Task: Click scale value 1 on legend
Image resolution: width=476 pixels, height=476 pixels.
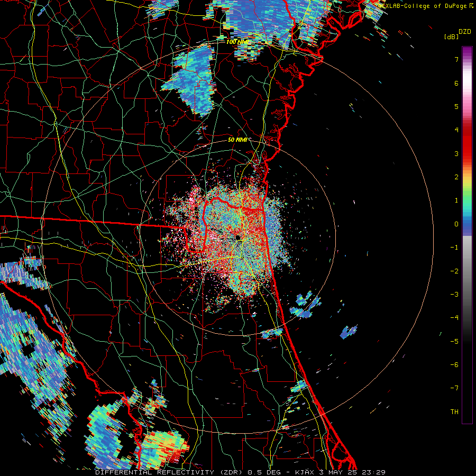Action: (456, 200)
